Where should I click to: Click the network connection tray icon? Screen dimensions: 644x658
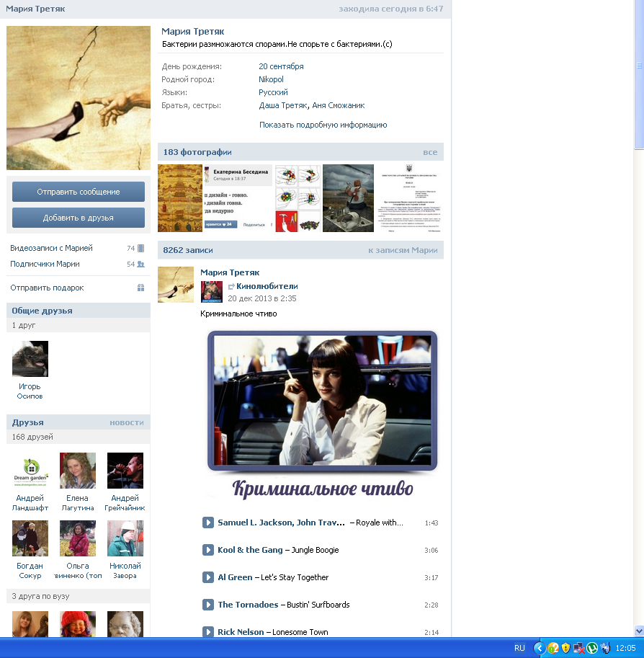click(x=578, y=648)
